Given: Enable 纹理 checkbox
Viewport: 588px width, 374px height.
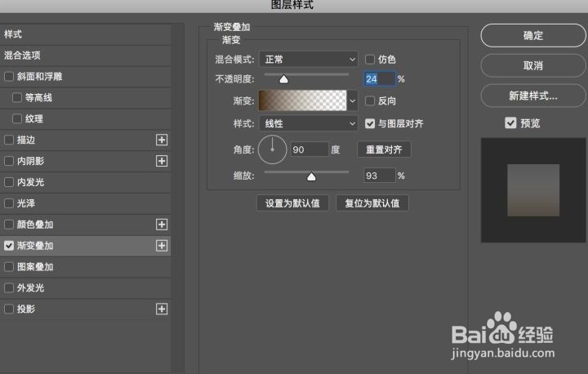Looking at the screenshot, I should click(x=17, y=119).
